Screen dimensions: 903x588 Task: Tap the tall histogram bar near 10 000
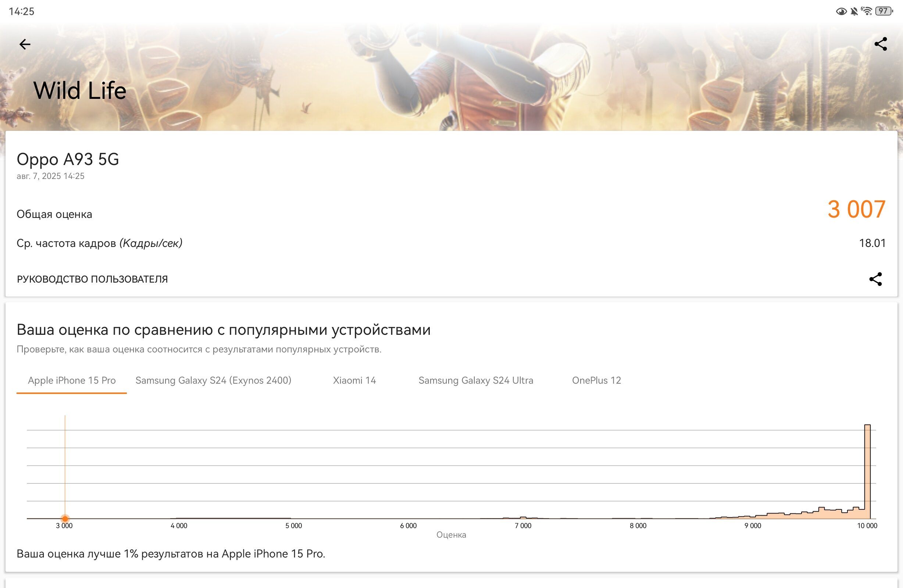(x=867, y=472)
